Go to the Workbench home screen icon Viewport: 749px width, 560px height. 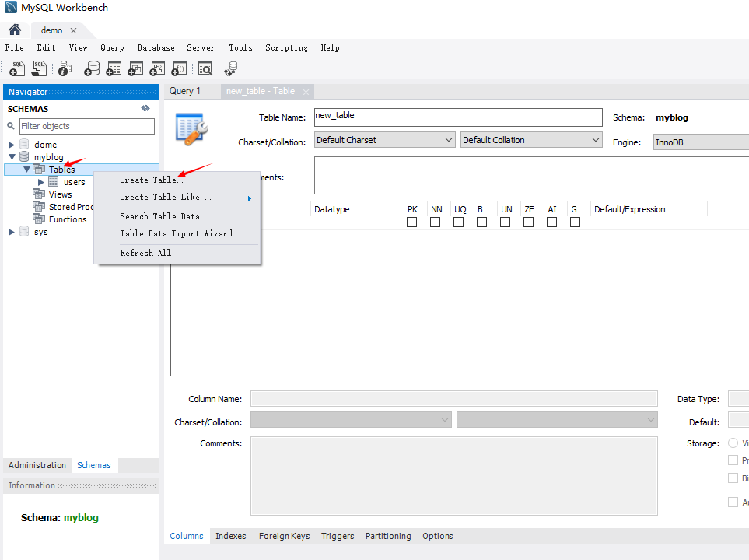click(x=15, y=30)
